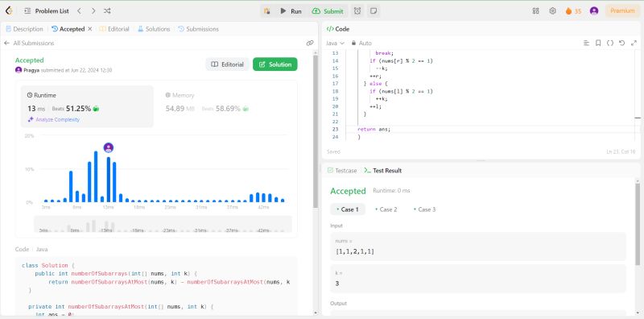Reset code to default icon
Screen dimensions: 644x319
point(621,43)
